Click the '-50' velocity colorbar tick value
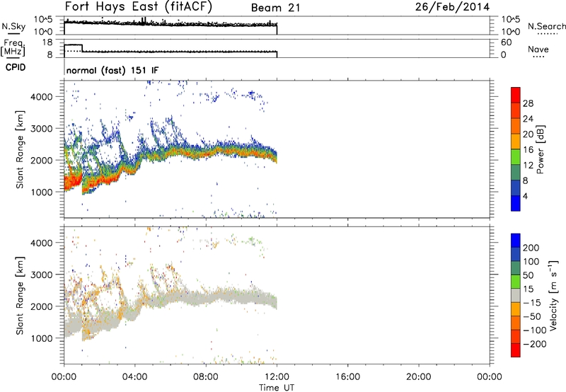Image resolution: width=566 pixels, height=392 pixels. [x=532, y=316]
